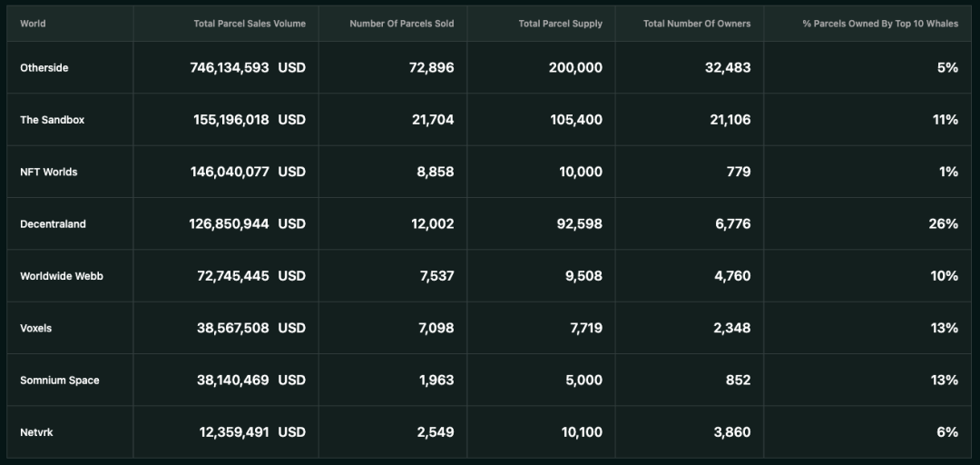Click owners count 2,348
980x465 pixels.
coord(733,328)
